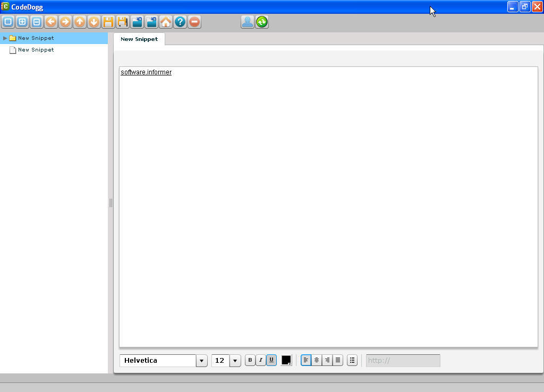The width and height of the screenshot is (544, 392).
Task: Toggle bold formatting button
Action: coord(250,361)
